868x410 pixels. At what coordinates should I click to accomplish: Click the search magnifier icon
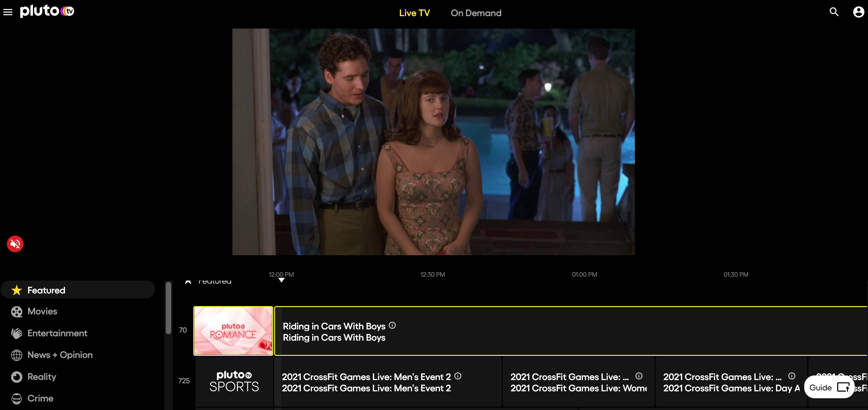click(x=834, y=12)
